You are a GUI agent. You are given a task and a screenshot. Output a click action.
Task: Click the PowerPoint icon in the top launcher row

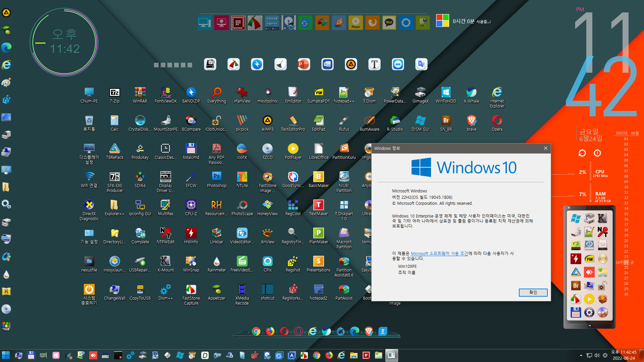(304, 64)
